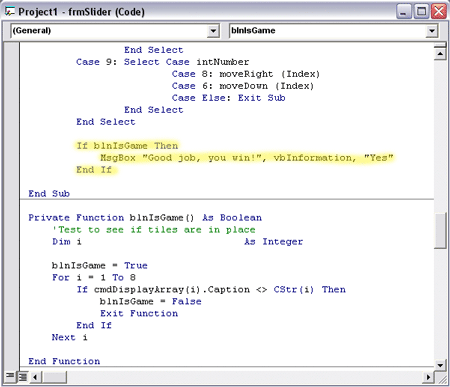Click comment 'Test to see if tiles are in place'

(154, 230)
